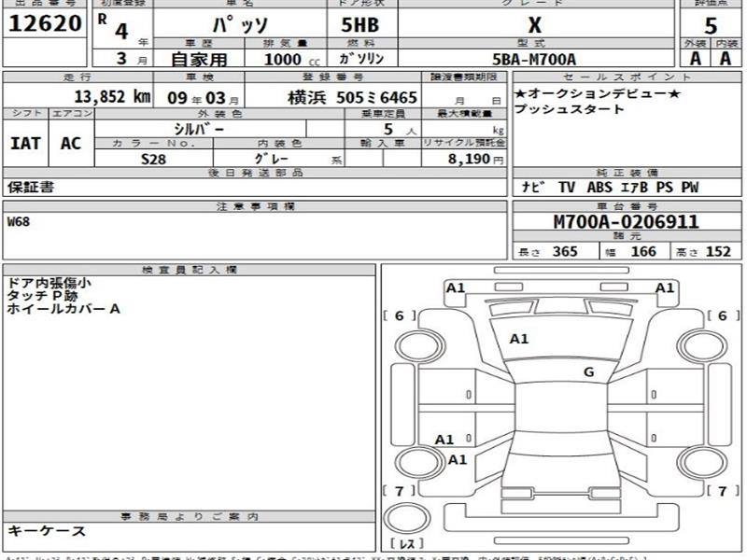Click the PS equipment entry
Screen dimensions: 747x560
coord(664,188)
